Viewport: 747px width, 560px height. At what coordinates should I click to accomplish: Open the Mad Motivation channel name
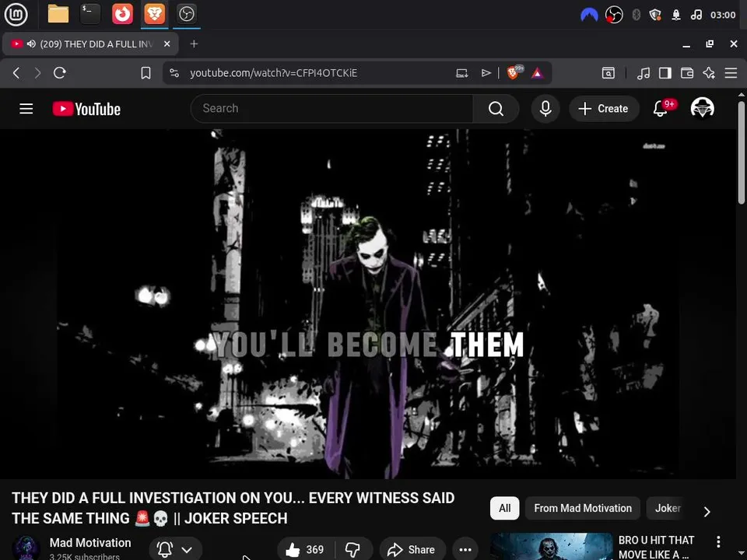pos(90,542)
